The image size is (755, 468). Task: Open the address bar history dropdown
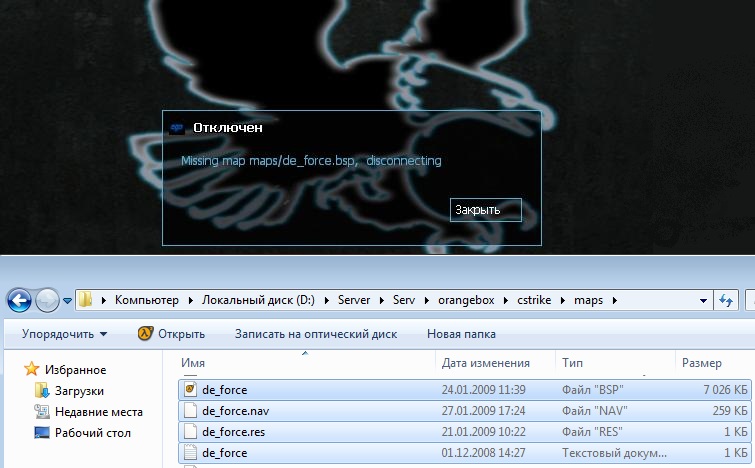pos(703,301)
